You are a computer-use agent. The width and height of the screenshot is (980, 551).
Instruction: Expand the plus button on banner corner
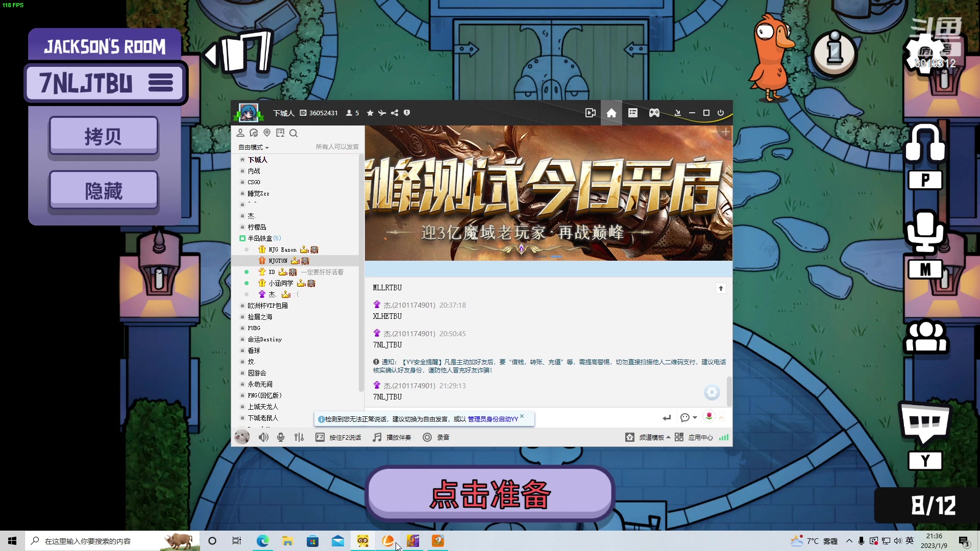[725, 132]
